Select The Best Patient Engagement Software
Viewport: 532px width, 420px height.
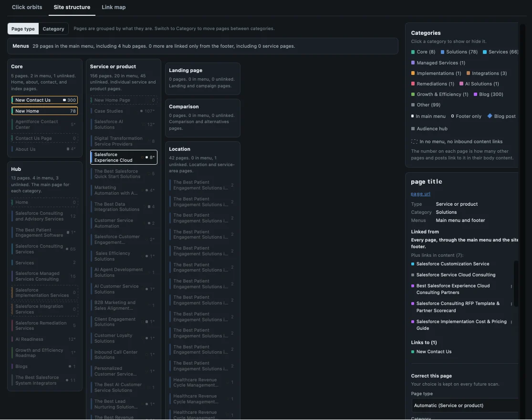(x=44, y=233)
